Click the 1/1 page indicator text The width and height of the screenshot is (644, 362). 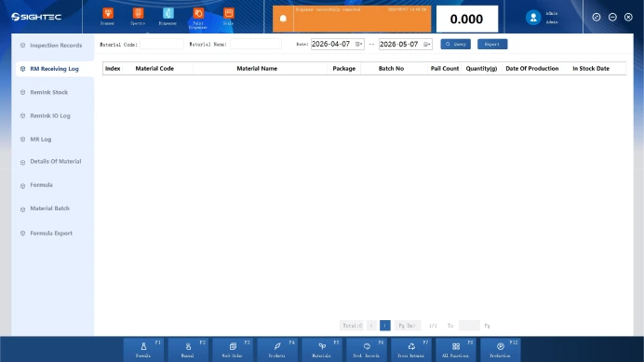click(433, 326)
